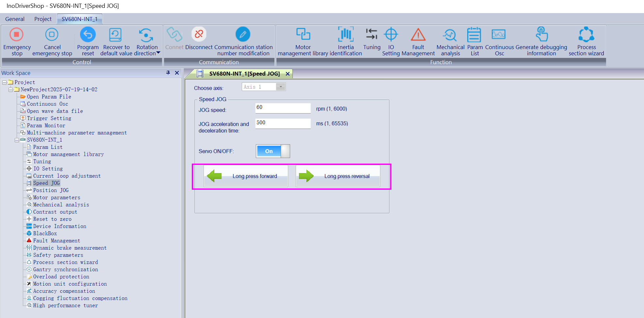
Task: Switch to the General tab
Action: [x=15, y=19]
